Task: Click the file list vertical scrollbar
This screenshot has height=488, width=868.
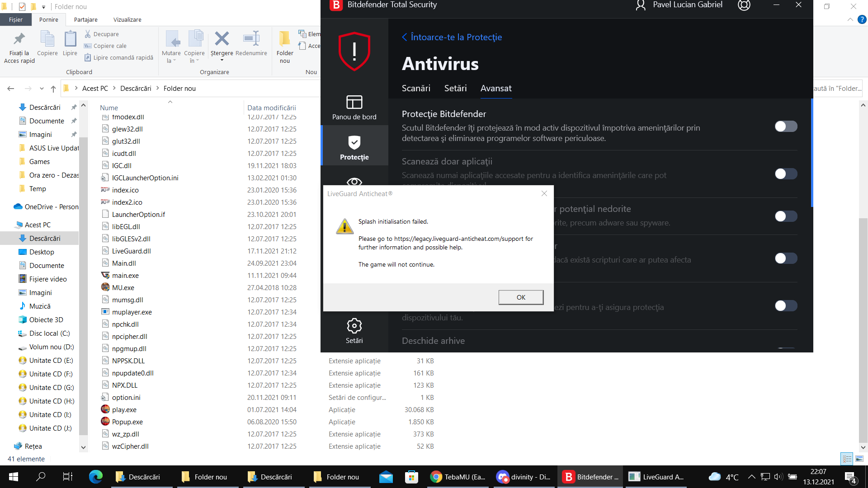Action: [863, 330]
